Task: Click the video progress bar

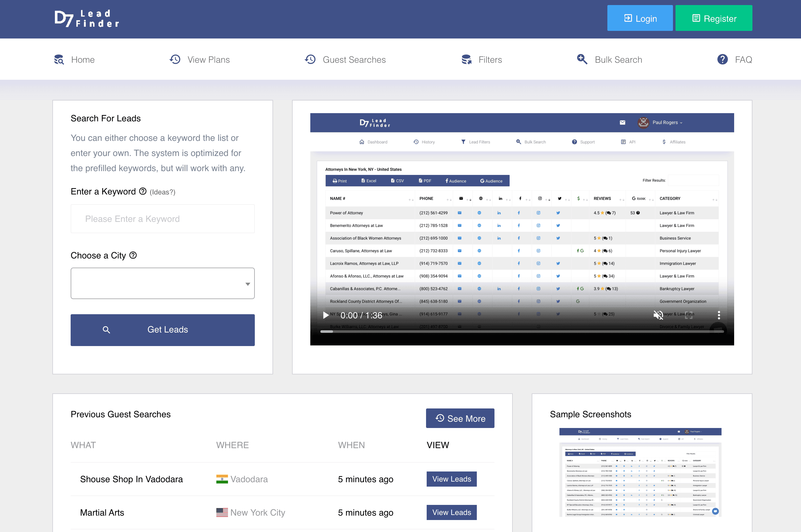Action: point(522,332)
